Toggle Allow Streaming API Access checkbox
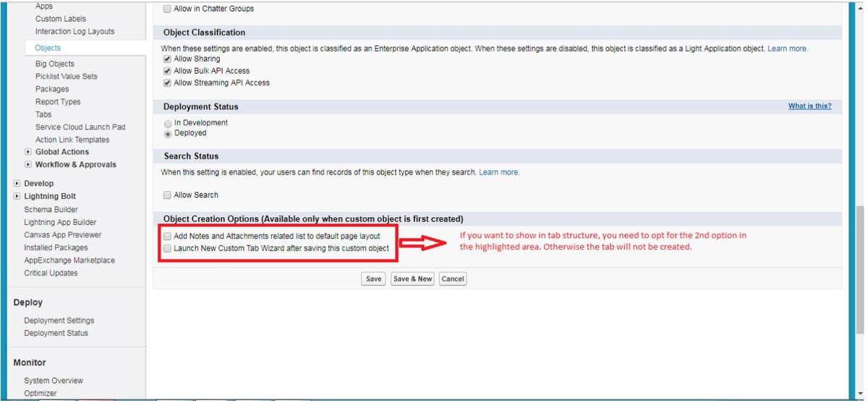This screenshot has width=868, height=401. [x=168, y=83]
